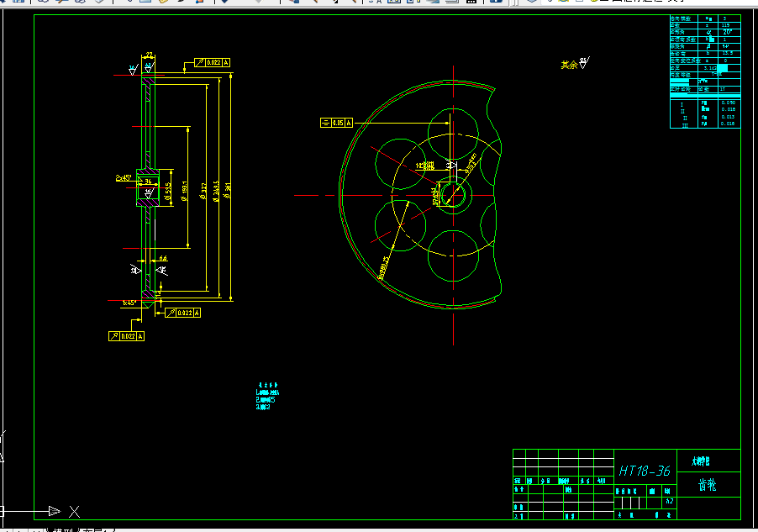Click the "1x45°" chamfer annotation

click(x=129, y=303)
